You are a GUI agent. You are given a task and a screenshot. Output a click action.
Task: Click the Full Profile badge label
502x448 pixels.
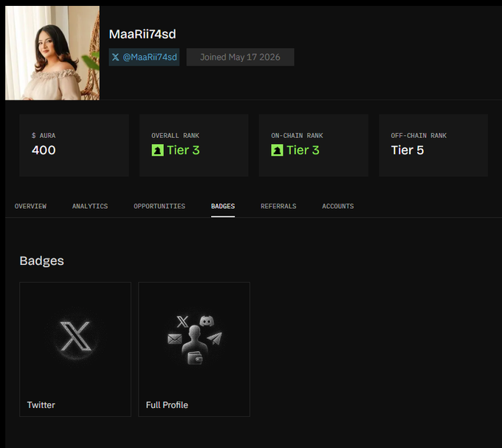tap(167, 405)
